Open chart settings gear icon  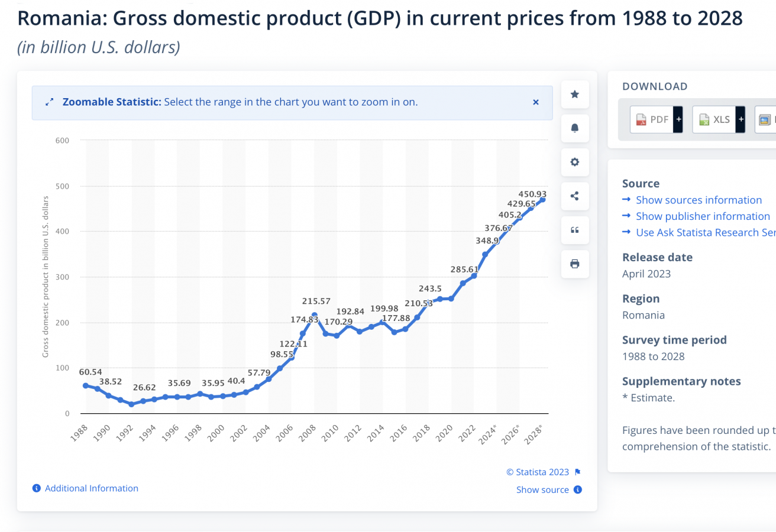point(574,162)
